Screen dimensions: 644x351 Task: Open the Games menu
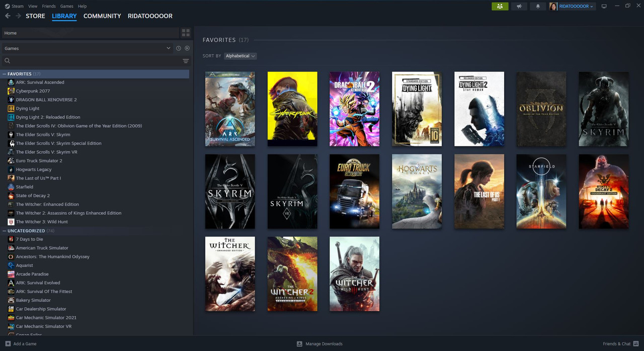(66, 6)
